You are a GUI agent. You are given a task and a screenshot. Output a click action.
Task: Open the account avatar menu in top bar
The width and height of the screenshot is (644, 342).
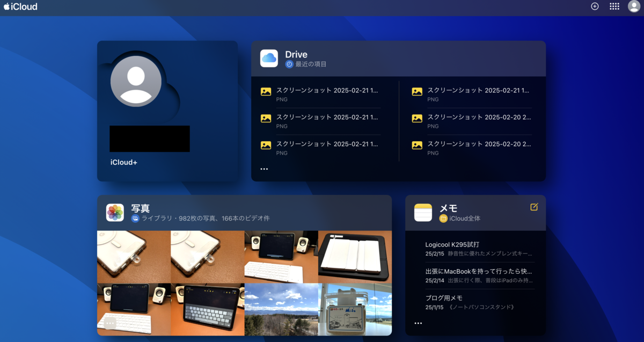[634, 6]
